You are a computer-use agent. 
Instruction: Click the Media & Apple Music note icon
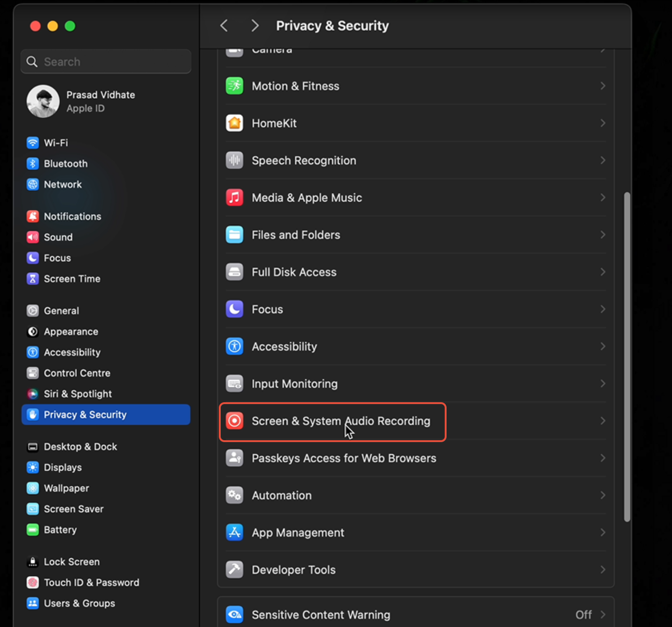coord(234,198)
